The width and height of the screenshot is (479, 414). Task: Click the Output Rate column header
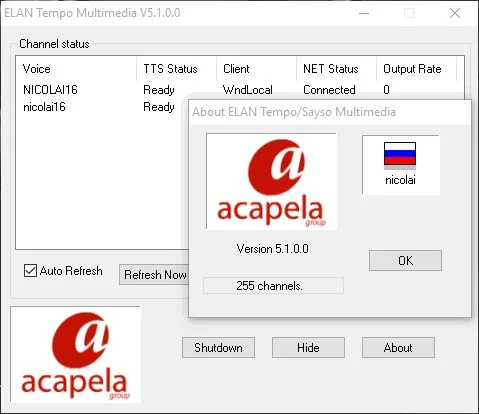(417, 69)
